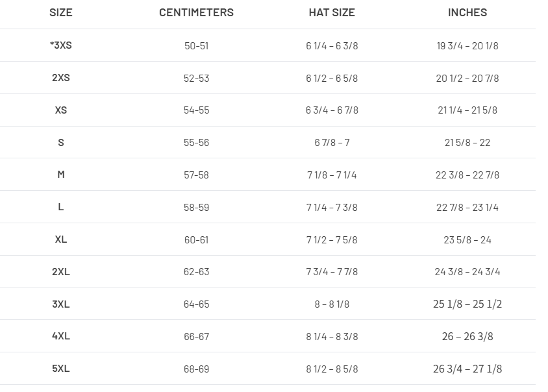
Task: Select the 3XL size label
Action: (61, 304)
